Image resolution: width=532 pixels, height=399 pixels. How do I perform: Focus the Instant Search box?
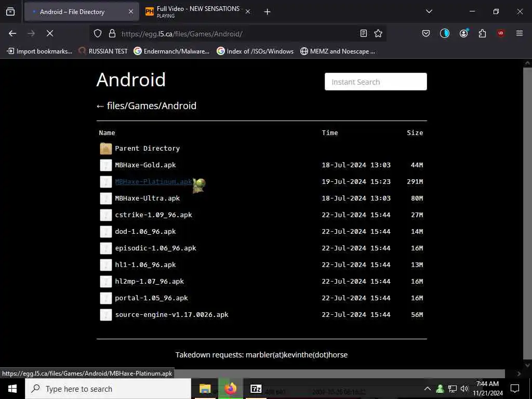(376, 82)
